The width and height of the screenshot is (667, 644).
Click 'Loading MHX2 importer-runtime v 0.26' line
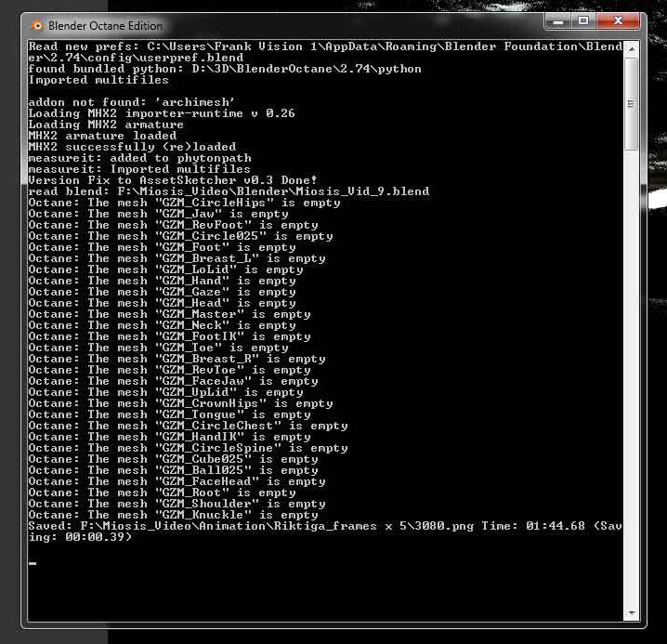(162, 113)
